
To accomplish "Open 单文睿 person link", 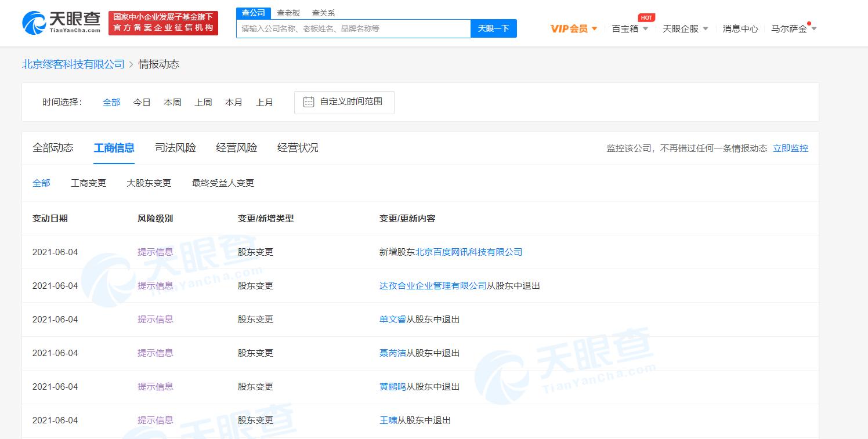I will click(x=393, y=320).
